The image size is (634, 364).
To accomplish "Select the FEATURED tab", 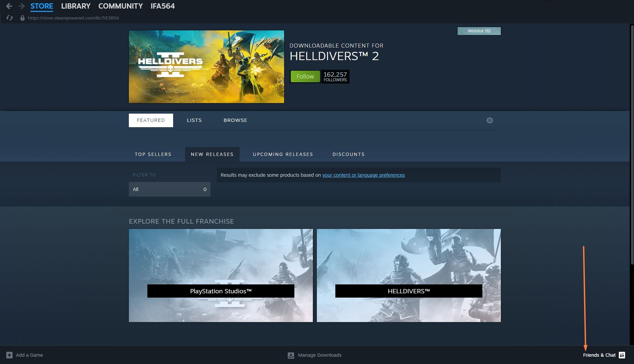I will click(x=151, y=120).
